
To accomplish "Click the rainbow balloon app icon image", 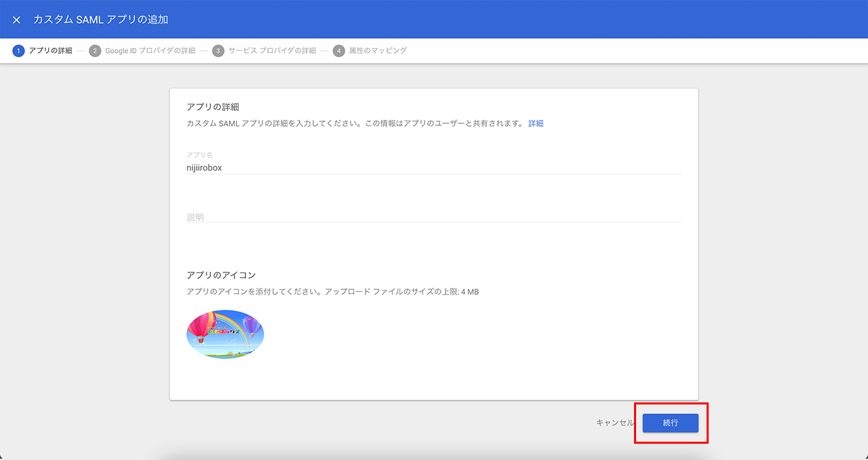I will pyautogui.click(x=225, y=334).
